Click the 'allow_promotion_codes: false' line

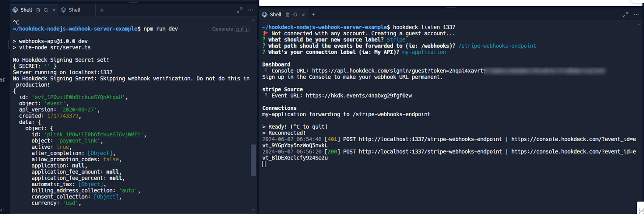76,159
